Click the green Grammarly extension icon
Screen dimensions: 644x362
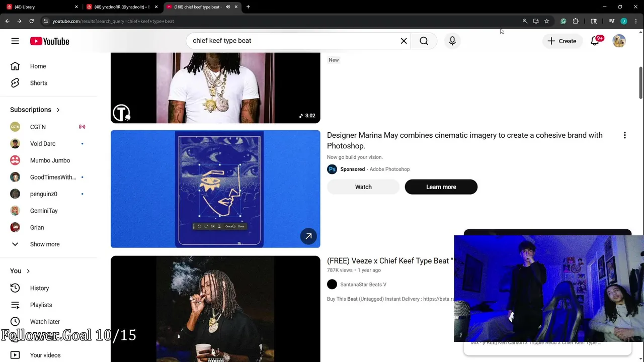[563, 21]
